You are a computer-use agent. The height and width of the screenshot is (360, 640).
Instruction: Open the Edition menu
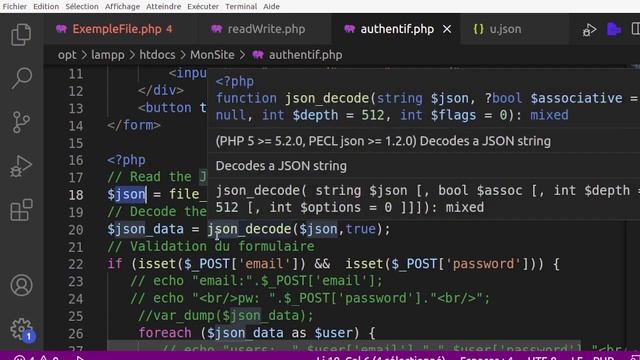46,7
